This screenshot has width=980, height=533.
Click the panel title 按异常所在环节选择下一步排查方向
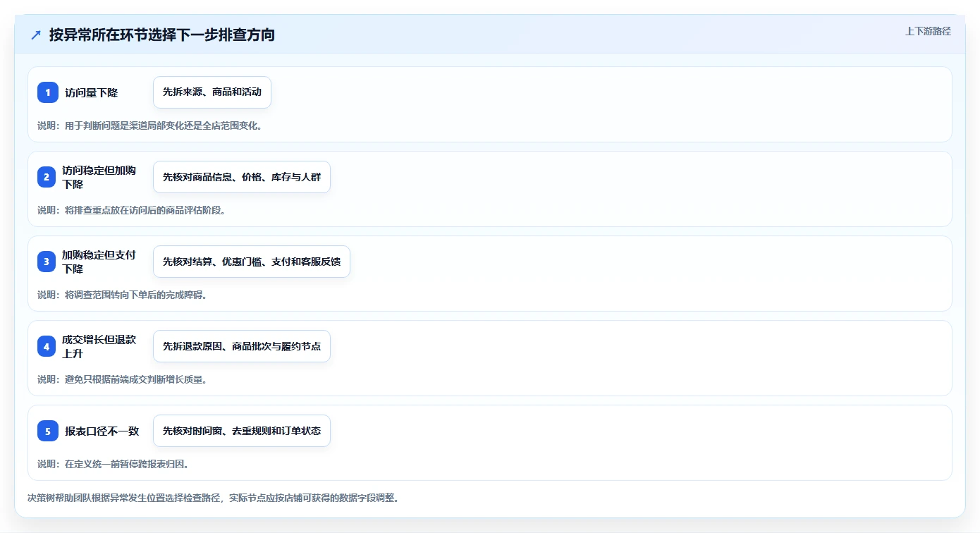tap(162, 35)
